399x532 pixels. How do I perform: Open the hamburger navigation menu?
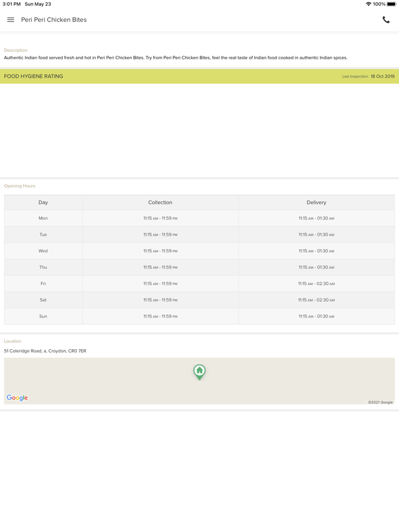(x=10, y=20)
